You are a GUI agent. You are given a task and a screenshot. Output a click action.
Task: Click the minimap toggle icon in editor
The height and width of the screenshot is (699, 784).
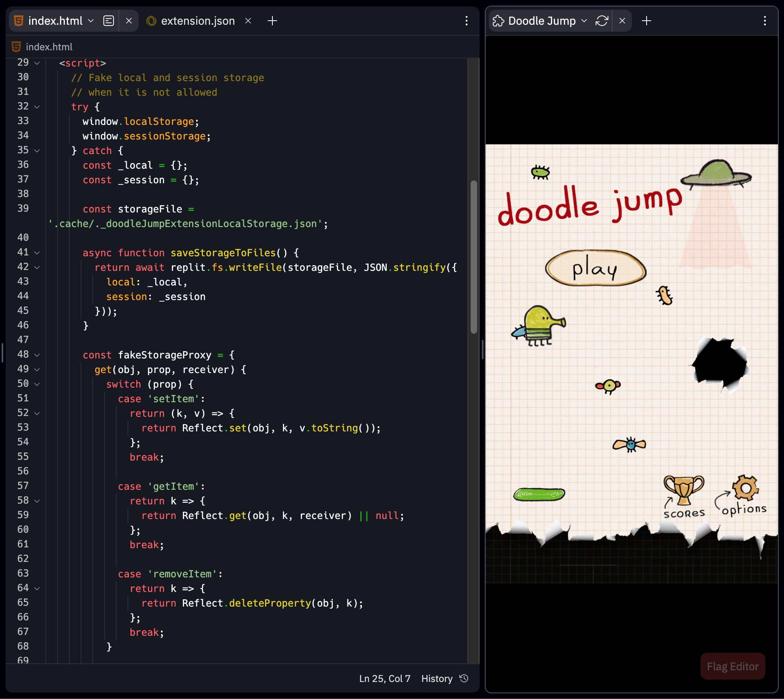[109, 20]
